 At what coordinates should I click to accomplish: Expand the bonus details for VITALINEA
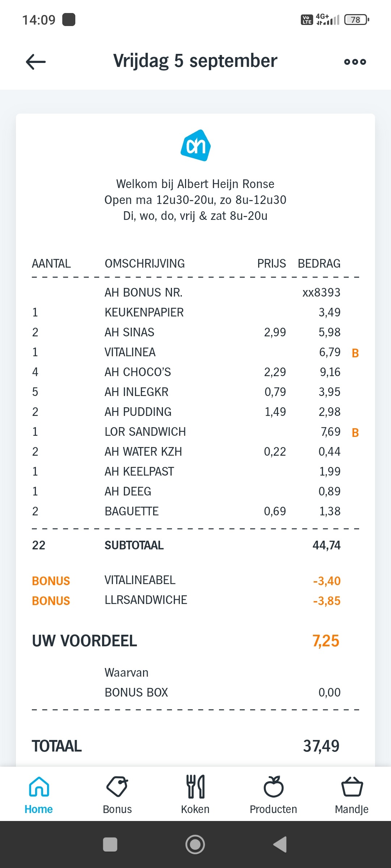pos(355,352)
